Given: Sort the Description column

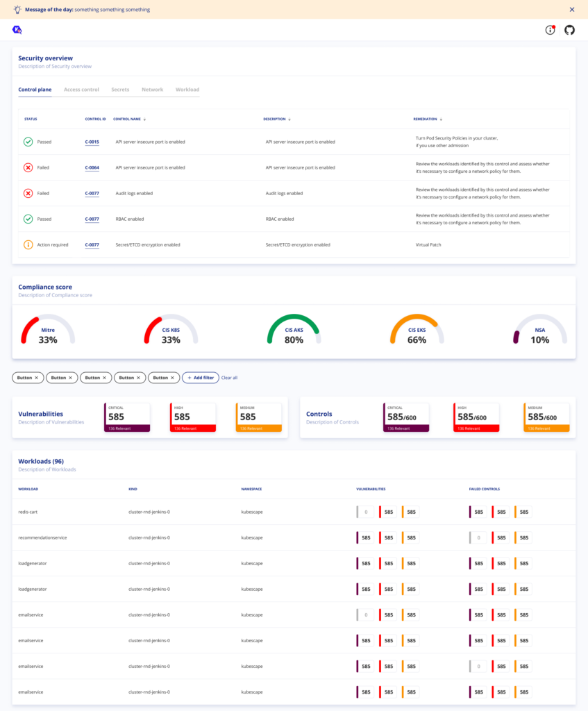Looking at the screenshot, I should tap(289, 119).
